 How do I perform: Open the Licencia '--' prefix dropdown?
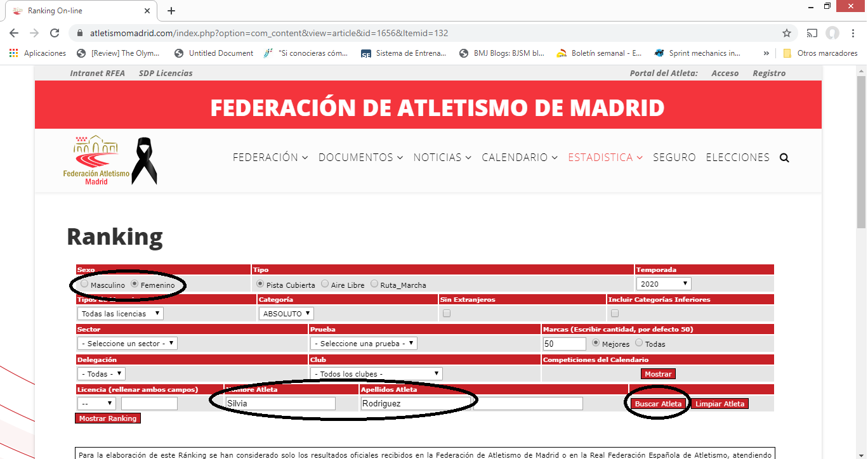tap(97, 403)
